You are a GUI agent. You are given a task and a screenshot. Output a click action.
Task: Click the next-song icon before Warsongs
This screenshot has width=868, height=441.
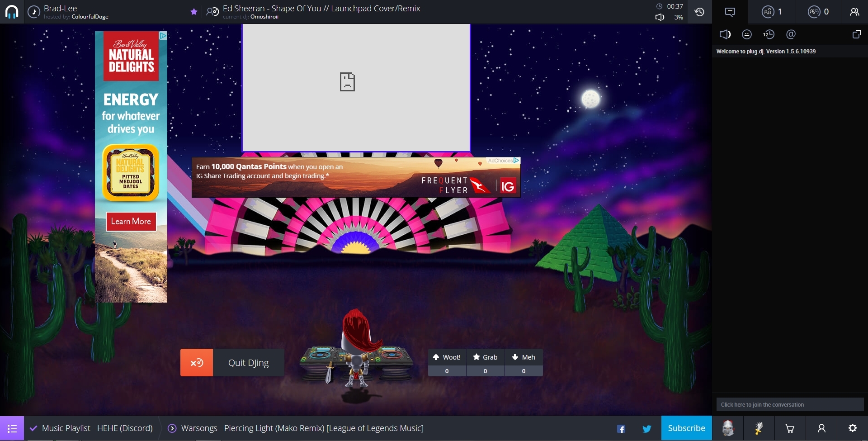(172, 428)
